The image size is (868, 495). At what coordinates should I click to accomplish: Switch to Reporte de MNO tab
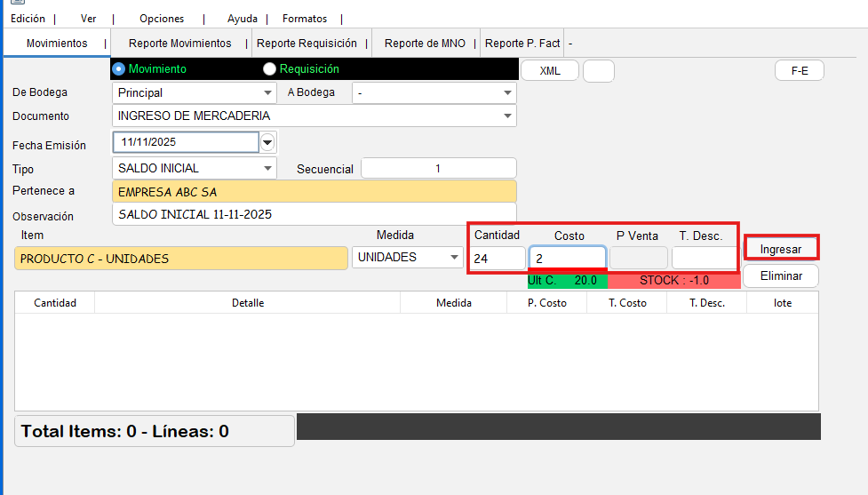click(x=425, y=44)
